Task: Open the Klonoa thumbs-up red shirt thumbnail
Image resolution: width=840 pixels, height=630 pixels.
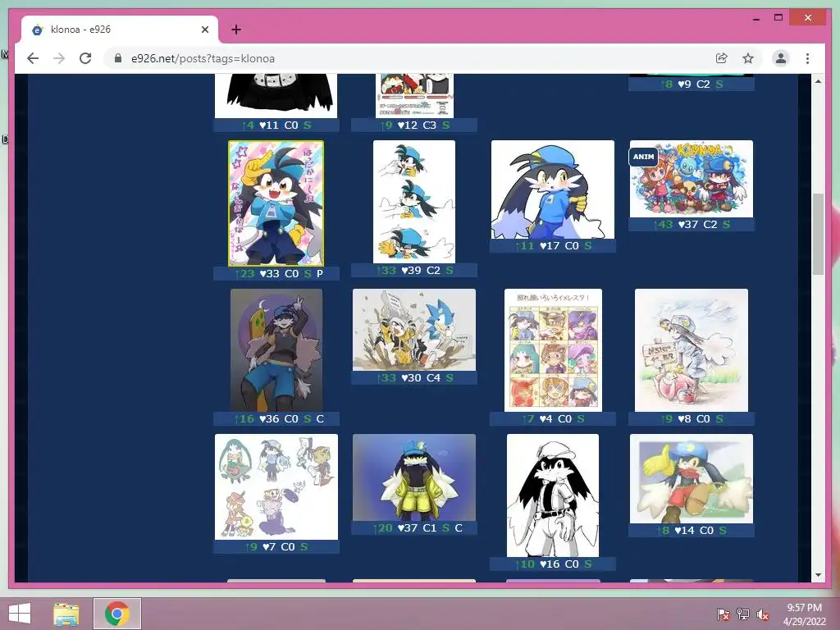Action: pyautogui.click(x=691, y=478)
